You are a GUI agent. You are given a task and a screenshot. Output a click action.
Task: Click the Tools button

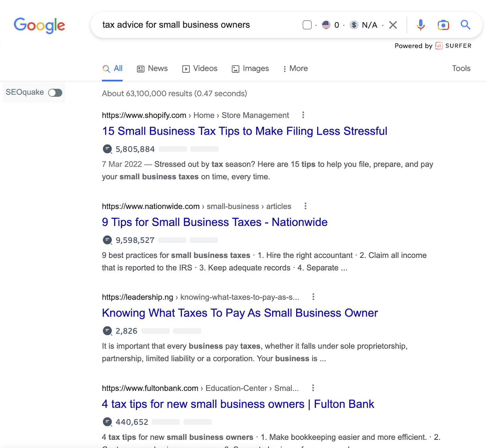[461, 68]
